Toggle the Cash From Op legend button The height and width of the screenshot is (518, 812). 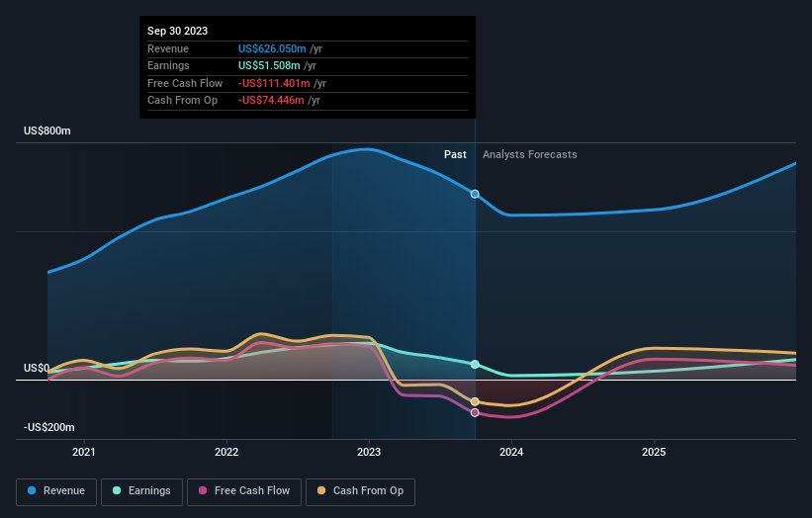point(360,491)
